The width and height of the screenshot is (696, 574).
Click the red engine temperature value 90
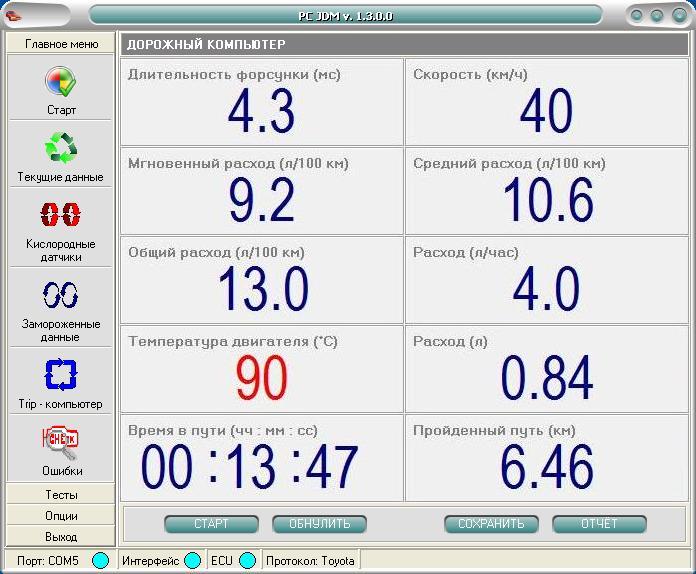tap(261, 379)
